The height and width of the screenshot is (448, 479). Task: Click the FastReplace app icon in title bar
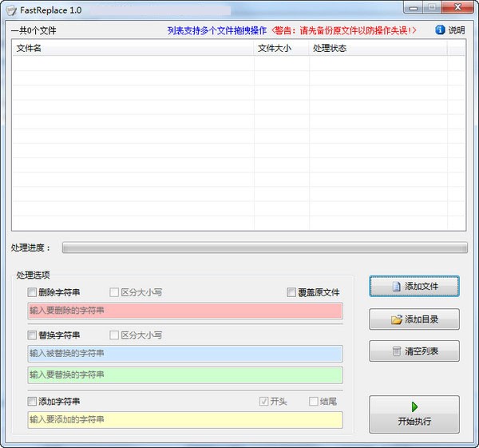click(11, 10)
